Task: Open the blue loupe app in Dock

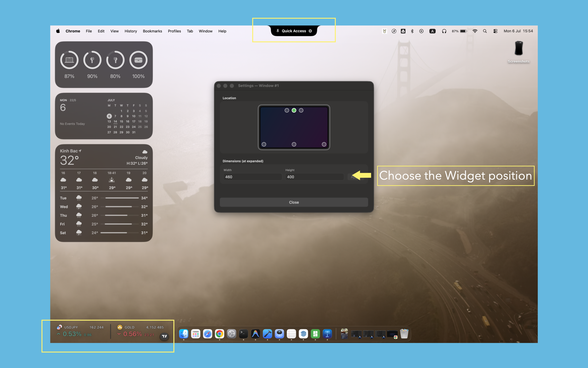Action: pyautogui.click(x=280, y=334)
